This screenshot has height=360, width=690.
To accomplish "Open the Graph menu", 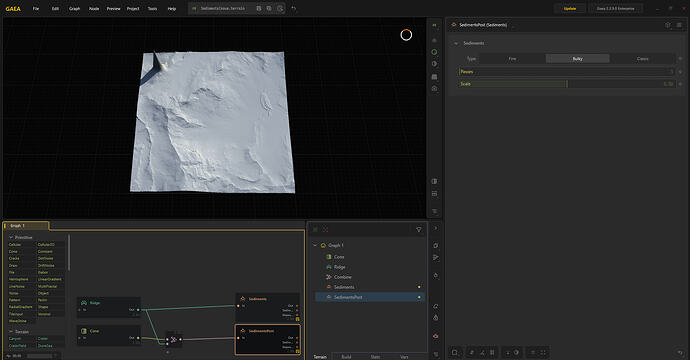I will click(x=74, y=8).
